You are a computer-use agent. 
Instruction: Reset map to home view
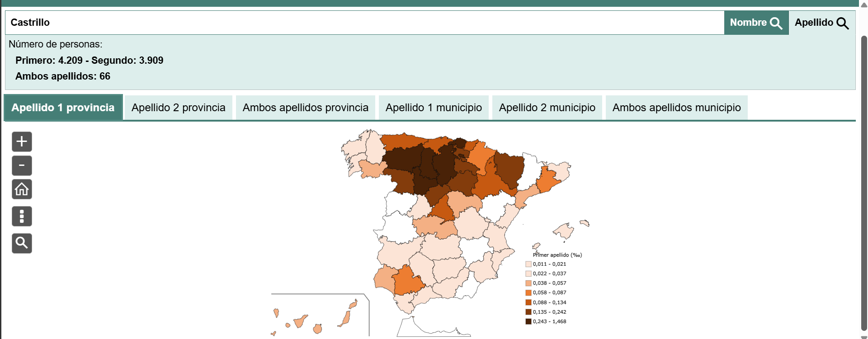pyautogui.click(x=22, y=189)
